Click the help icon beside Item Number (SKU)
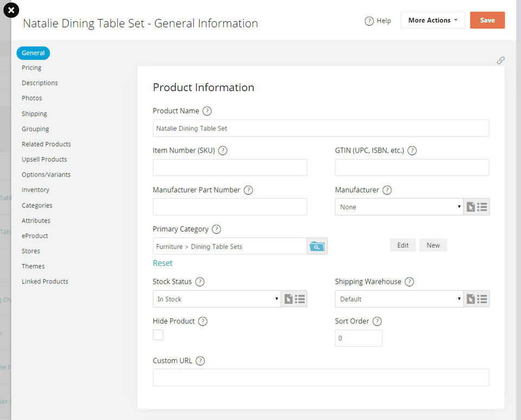The height and width of the screenshot is (420, 521). tap(223, 150)
